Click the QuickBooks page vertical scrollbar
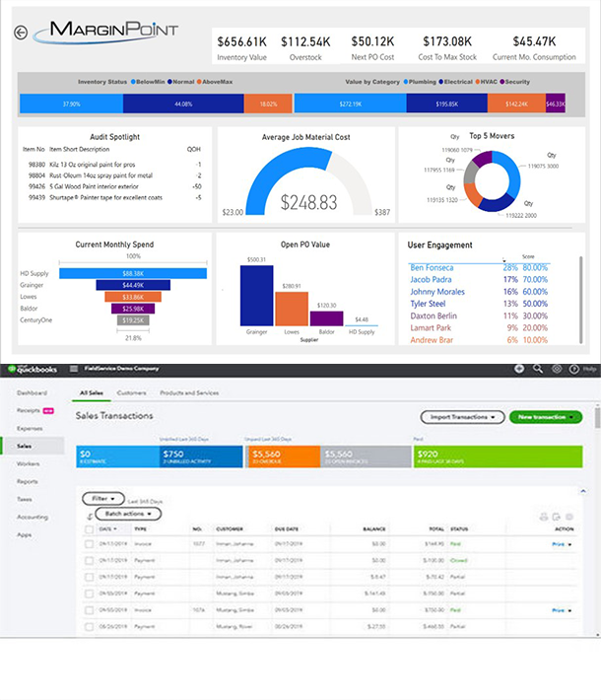Screen dimensions: 601x700 click(x=597, y=417)
